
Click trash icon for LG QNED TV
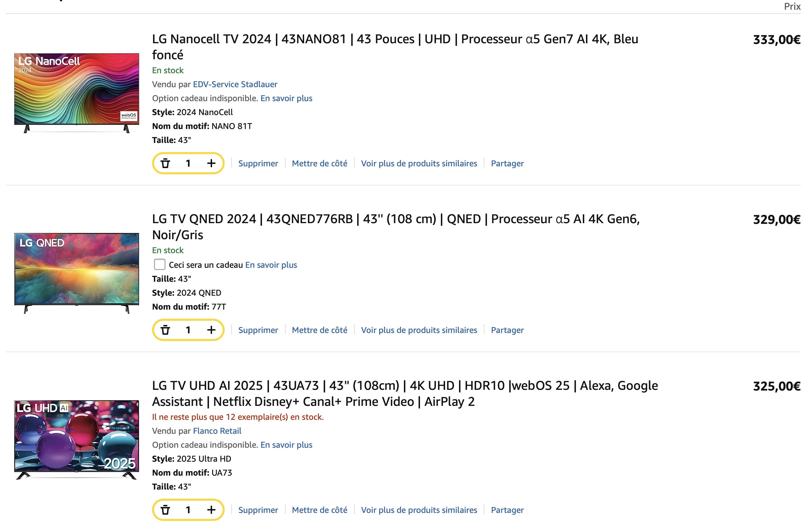165,330
